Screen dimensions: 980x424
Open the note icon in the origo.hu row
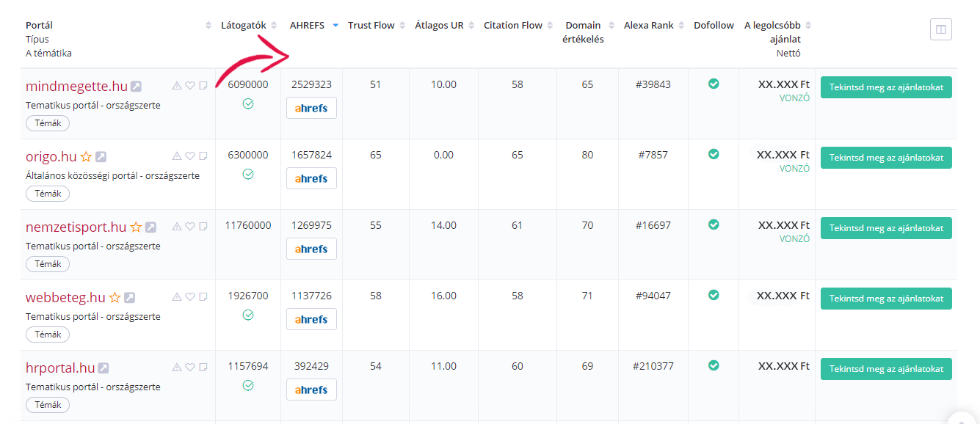point(203,156)
